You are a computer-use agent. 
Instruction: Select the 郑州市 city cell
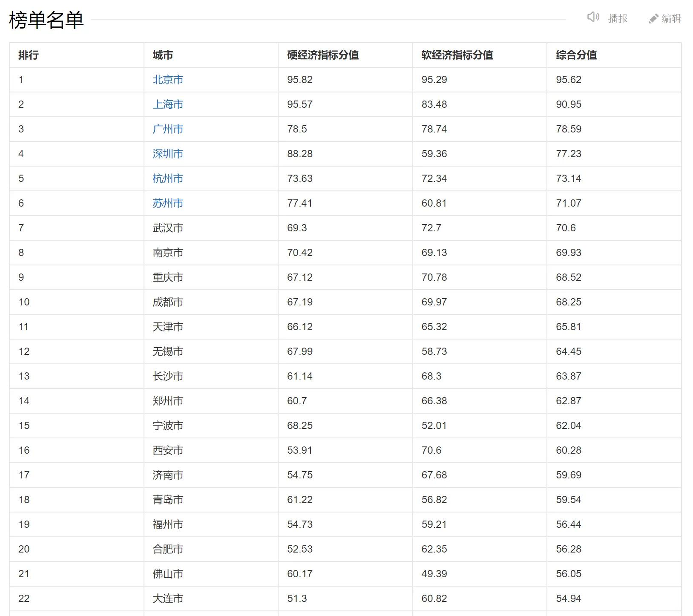click(x=211, y=401)
